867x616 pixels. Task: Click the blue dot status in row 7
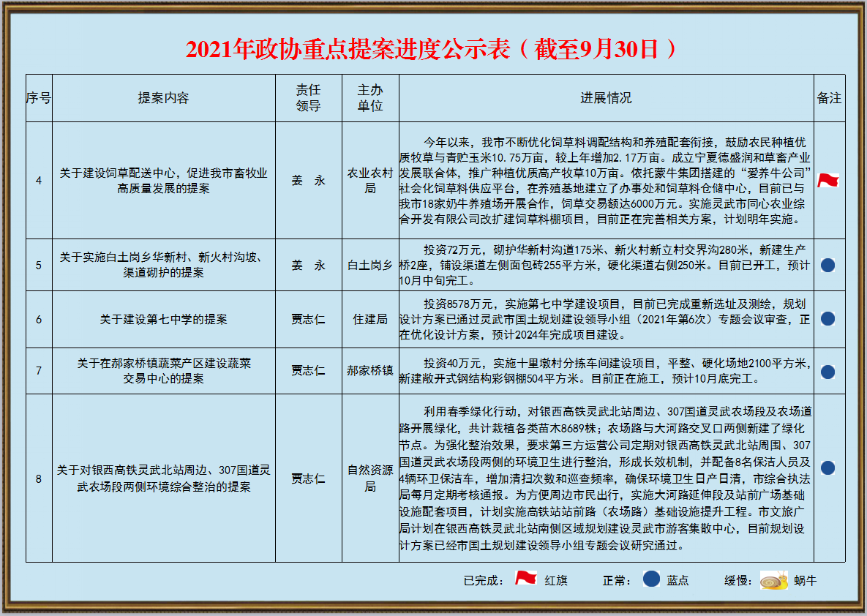click(827, 372)
